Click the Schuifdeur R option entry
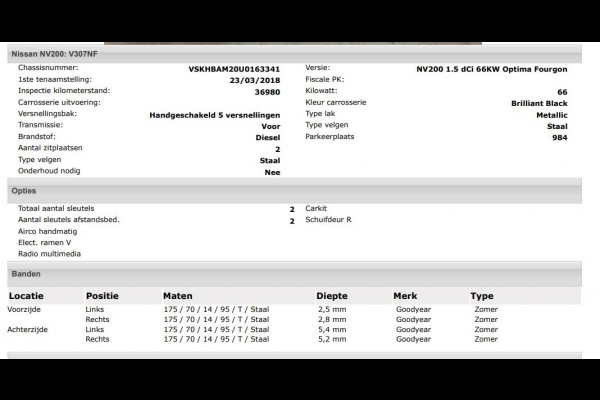600x400 pixels. 328,220
